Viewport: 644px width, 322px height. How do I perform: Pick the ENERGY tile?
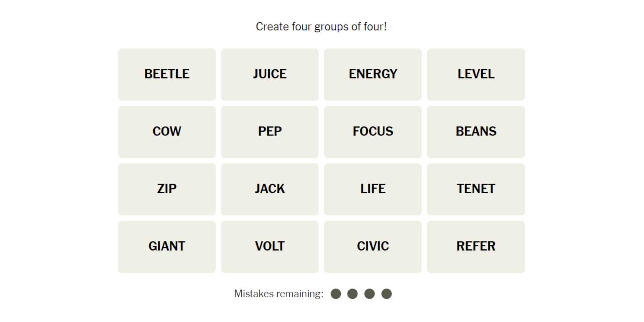tap(373, 74)
